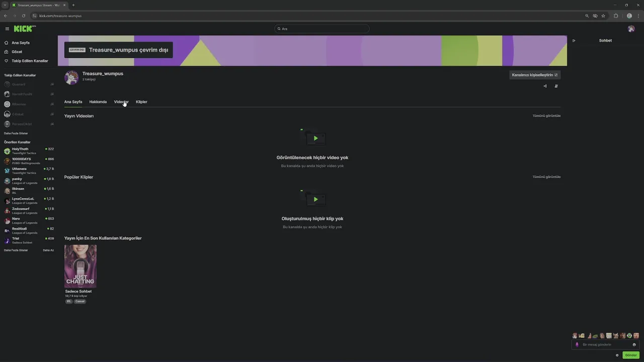The height and width of the screenshot is (362, 644).
Task: Open the tab search dropdown arrow
Action: [5, 5]
